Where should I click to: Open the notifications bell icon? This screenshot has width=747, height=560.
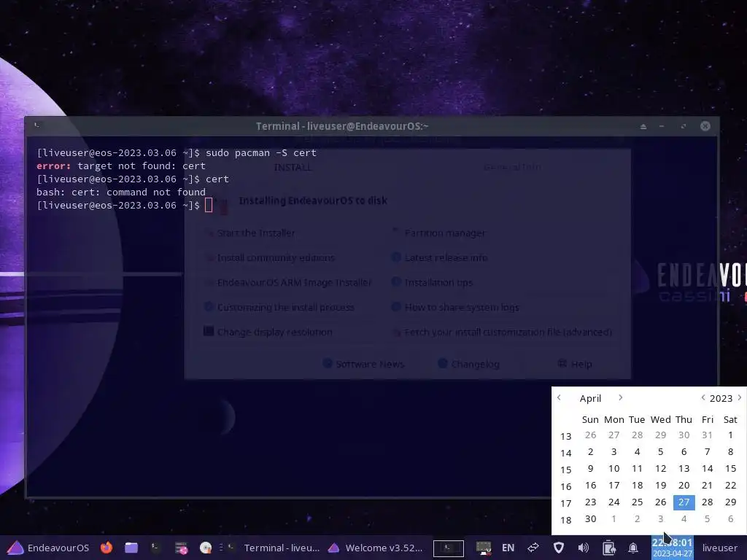633,548
